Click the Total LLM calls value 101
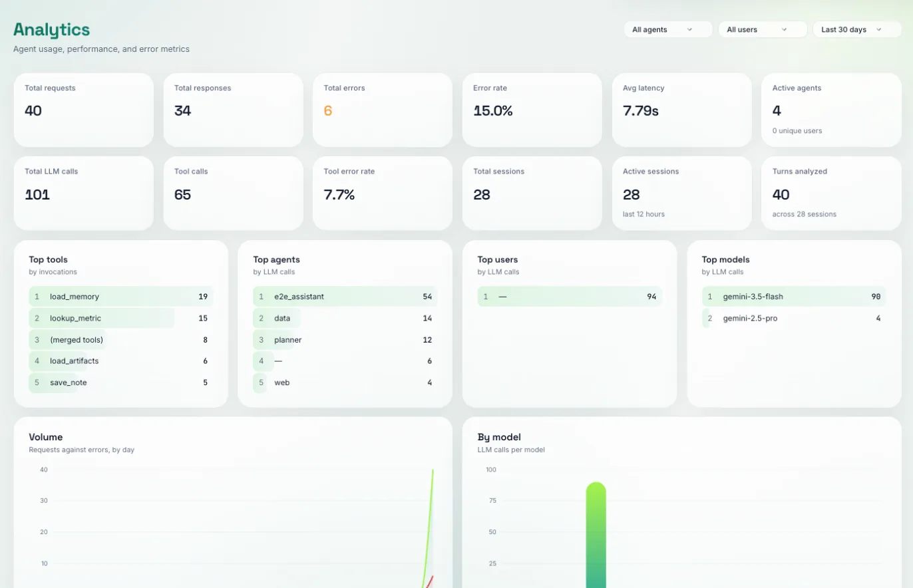 [x=37, y=195]
